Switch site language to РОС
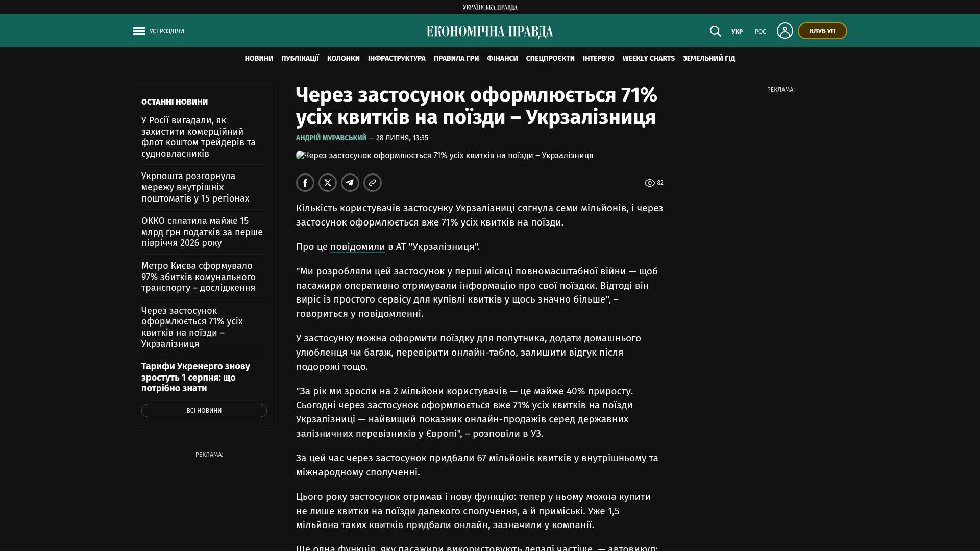This screenshot has height=551, width=980. pyautogui.click(x=761, y=32)
